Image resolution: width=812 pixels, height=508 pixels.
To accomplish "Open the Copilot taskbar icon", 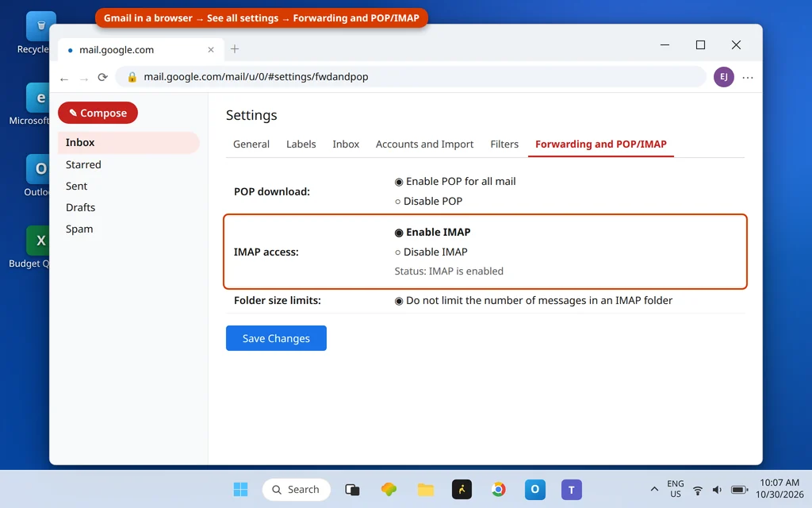I will coord(389,489).
